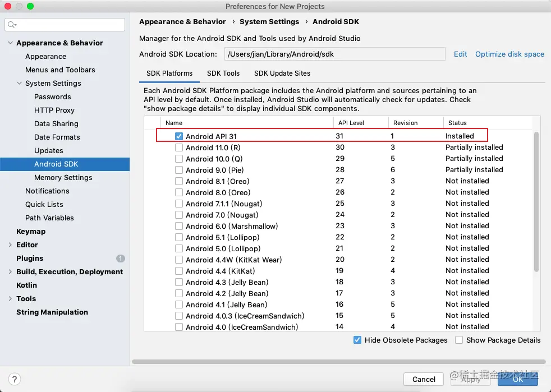
Task: Open the Date Formats settings page
Action: (57, 137)
